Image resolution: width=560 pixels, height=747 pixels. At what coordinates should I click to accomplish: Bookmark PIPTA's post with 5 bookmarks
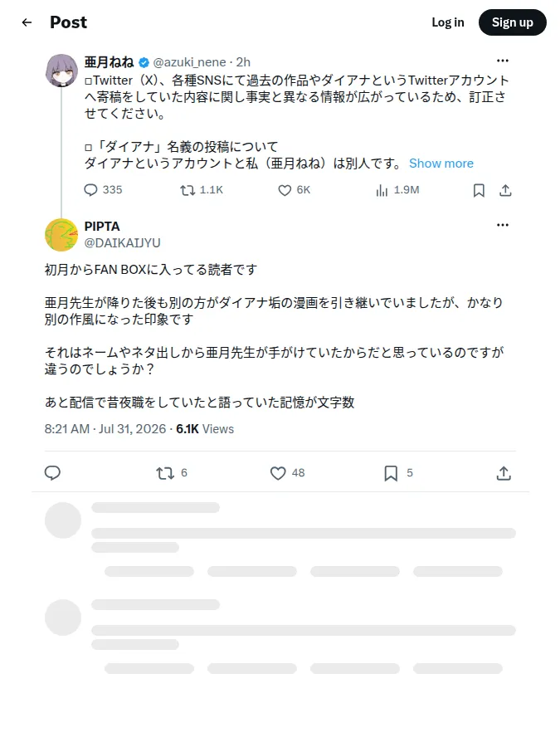[x=391, y=473]
